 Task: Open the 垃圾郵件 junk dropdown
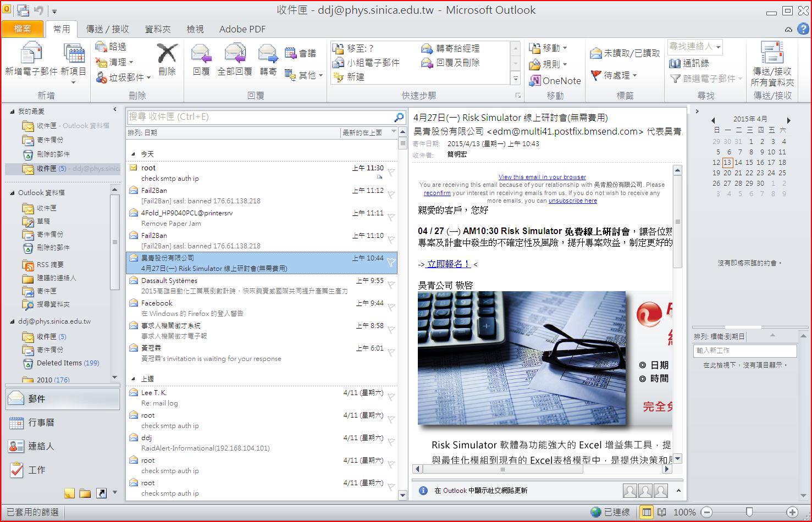click(x=123, y=77)
